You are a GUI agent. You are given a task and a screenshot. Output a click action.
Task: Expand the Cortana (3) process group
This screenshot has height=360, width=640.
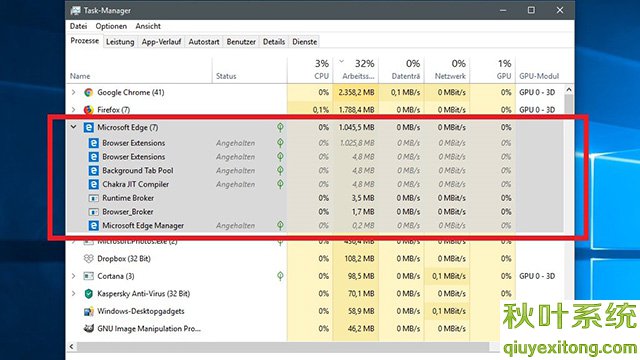(73, 276)
